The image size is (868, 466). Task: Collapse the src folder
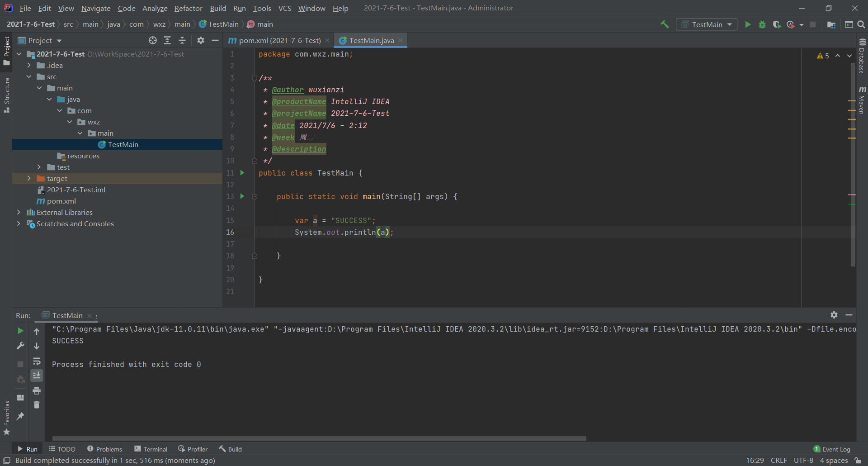[29, 76]
